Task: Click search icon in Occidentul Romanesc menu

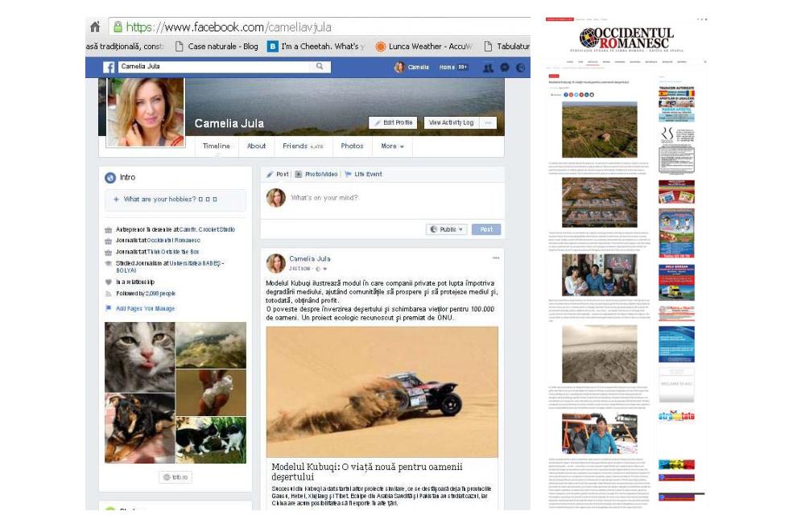Action: [705, 62]
